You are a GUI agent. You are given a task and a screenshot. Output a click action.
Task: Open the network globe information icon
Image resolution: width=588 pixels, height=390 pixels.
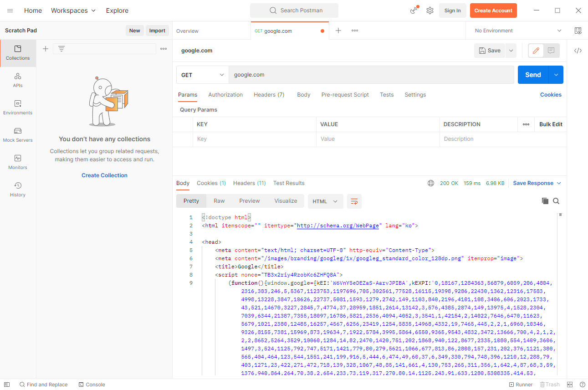click(431, 183)
